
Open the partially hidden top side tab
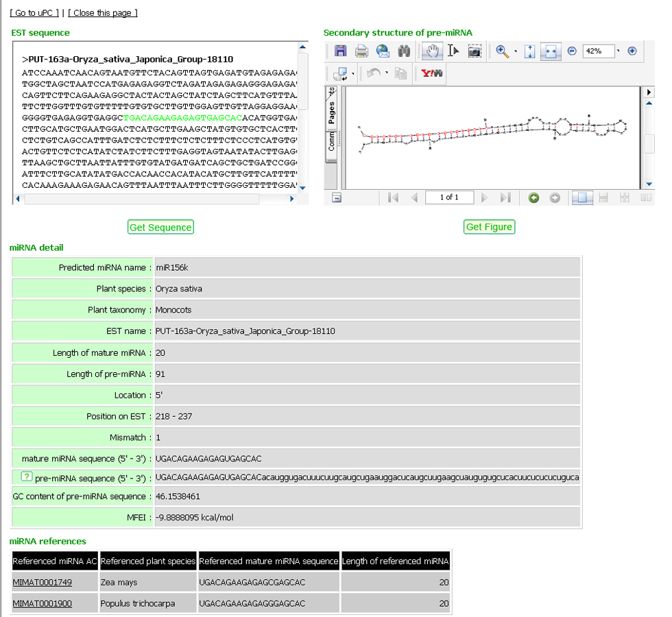(331, 91)
